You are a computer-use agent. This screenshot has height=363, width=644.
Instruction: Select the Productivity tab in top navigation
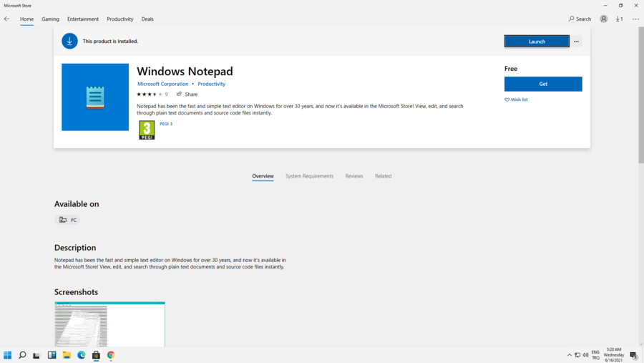coord(120,19)
